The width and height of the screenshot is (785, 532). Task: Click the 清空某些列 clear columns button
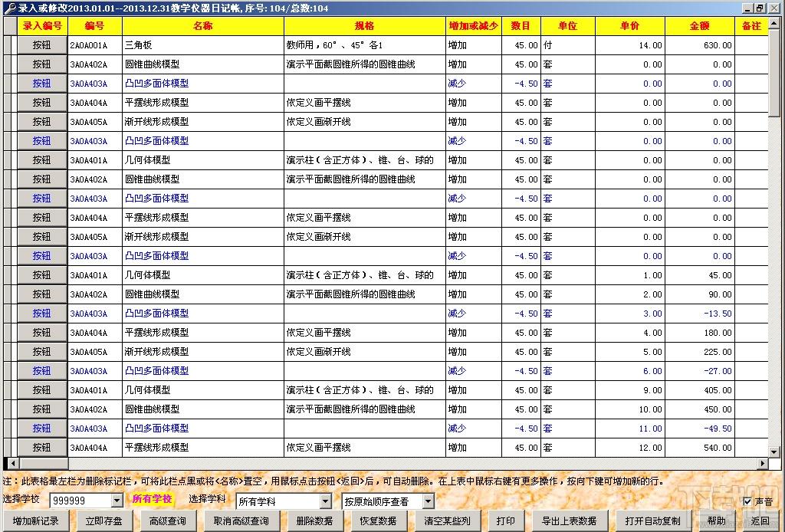447,521
